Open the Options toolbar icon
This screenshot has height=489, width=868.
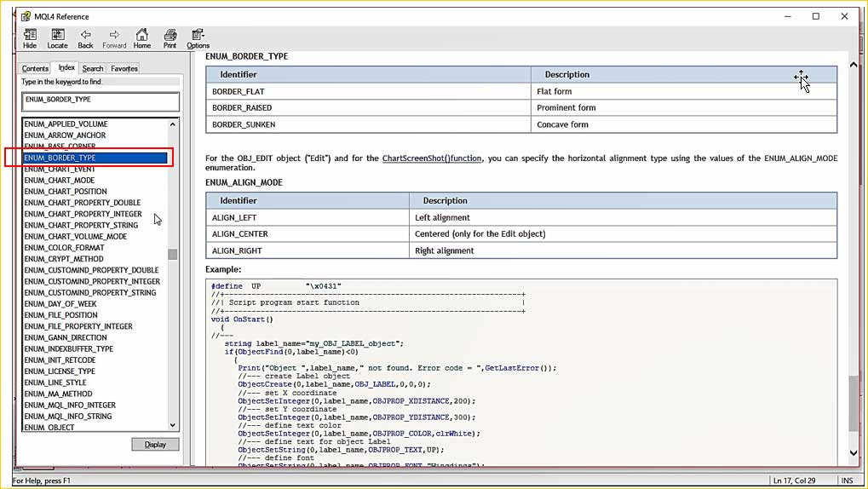(198, 39)
